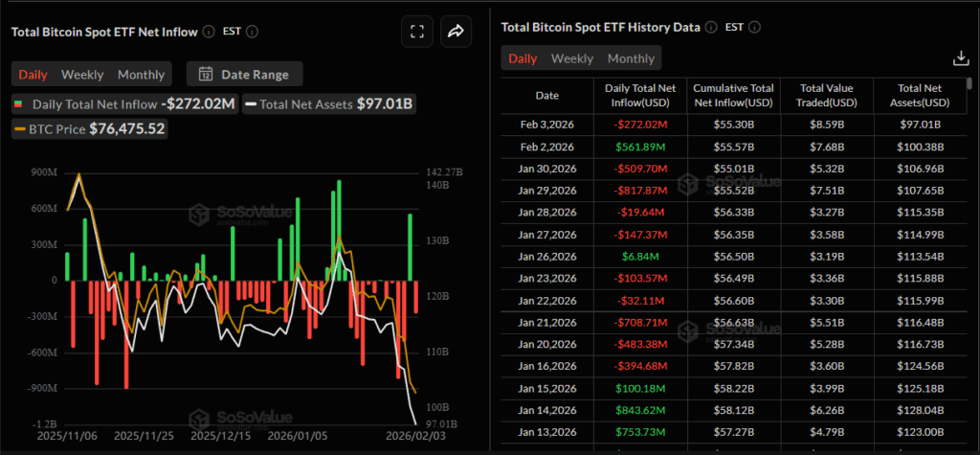This screenshot has height=455, width=980.
Task: Switch the chart to Monthly view
Action: click(141, 74)
